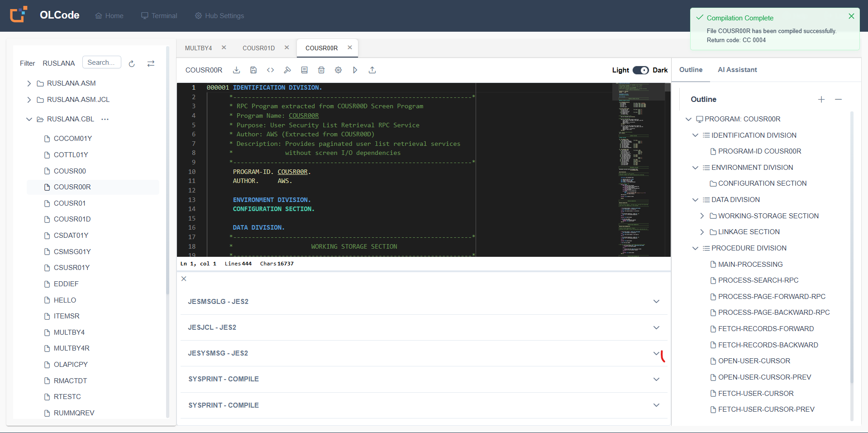This screenshot has height=433, width=868.
Task: Dismiss the Compilation Complete notification
Action: 851,16
